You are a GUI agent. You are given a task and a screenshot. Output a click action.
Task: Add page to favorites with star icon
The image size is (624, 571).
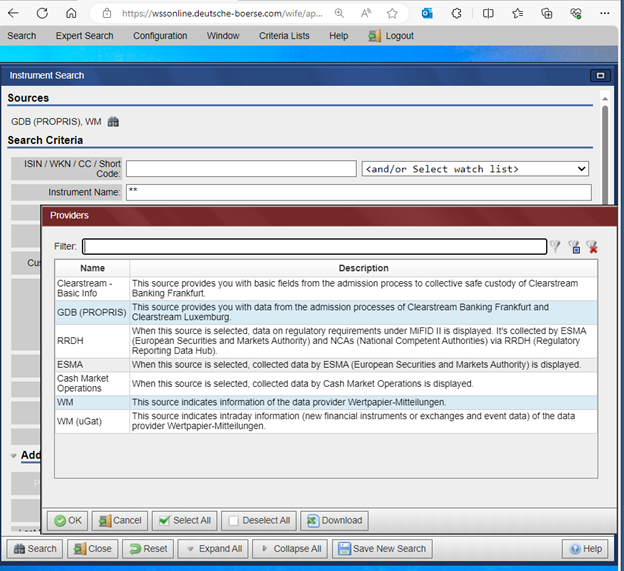[x=392, y=13]
